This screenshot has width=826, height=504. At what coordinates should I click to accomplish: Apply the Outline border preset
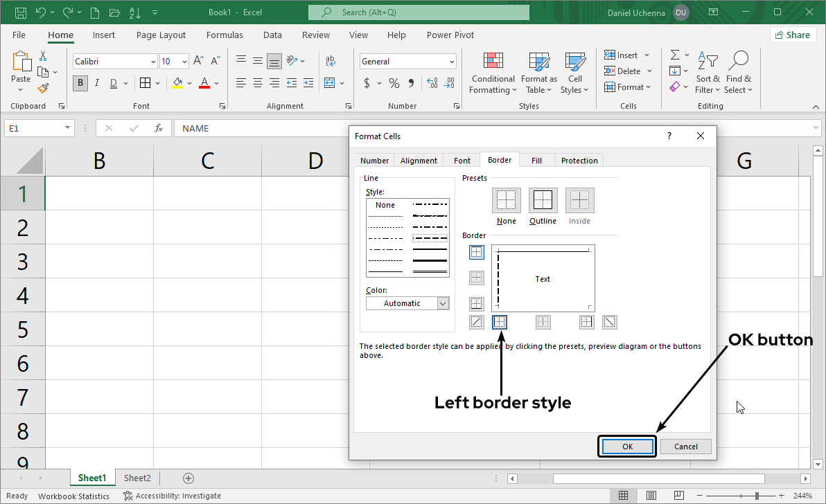(x=543, y=201)
